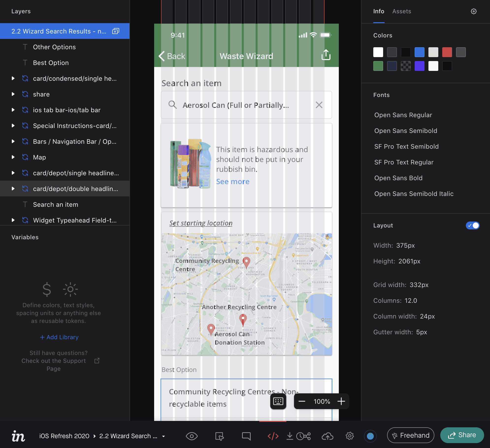The image size is (490, 448).
Task: Expand the share layer group
Action: click(13, 94)
